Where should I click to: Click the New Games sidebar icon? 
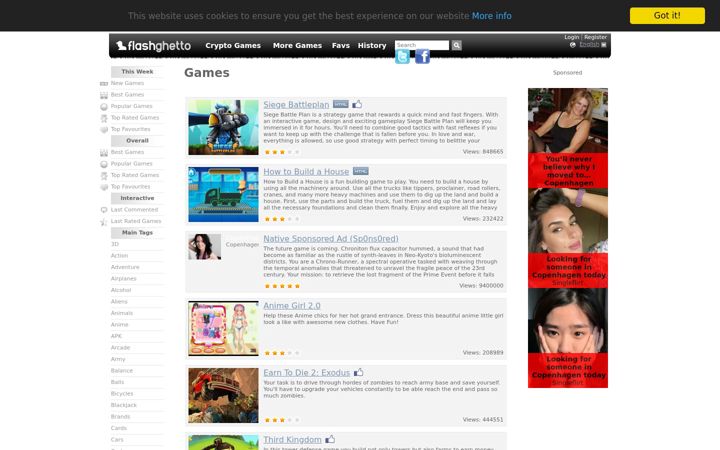(104, 84)
